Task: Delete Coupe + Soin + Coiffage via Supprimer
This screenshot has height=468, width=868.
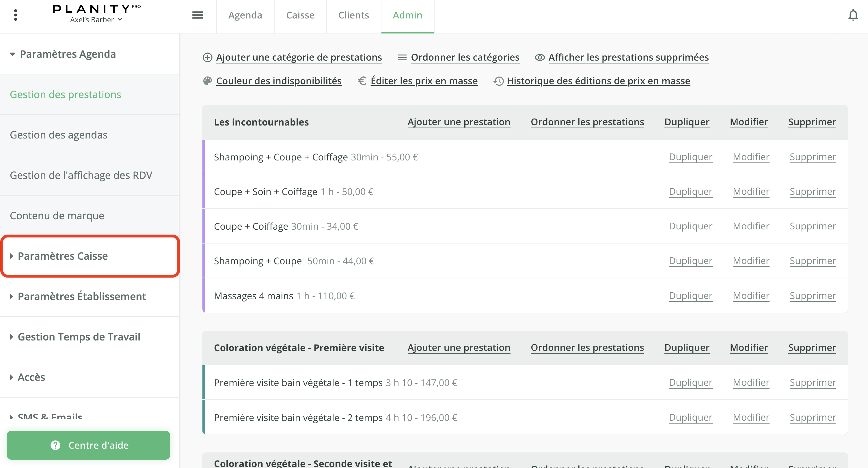Action: pos(813,191)
